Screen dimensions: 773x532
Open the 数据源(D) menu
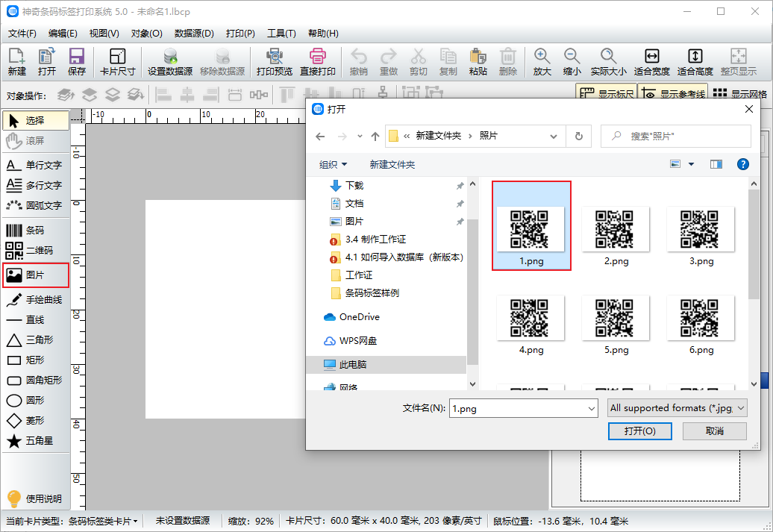(194, 34)
